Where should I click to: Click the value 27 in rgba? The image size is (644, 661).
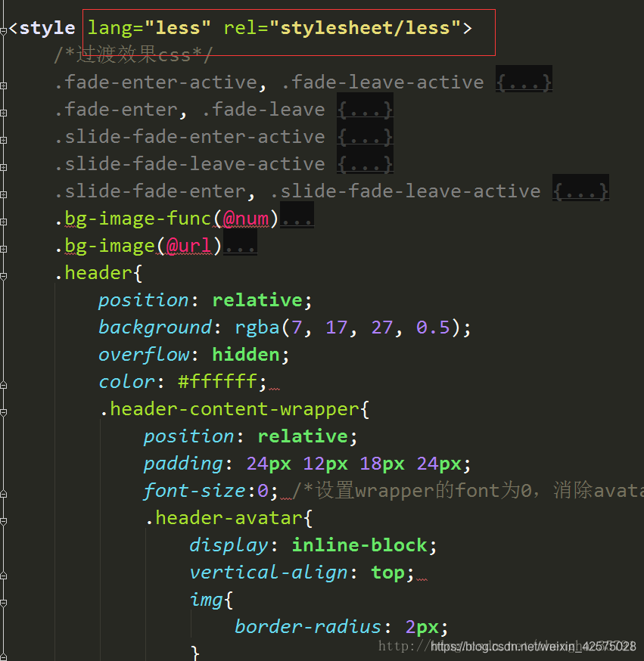click(x=382, y=327)
